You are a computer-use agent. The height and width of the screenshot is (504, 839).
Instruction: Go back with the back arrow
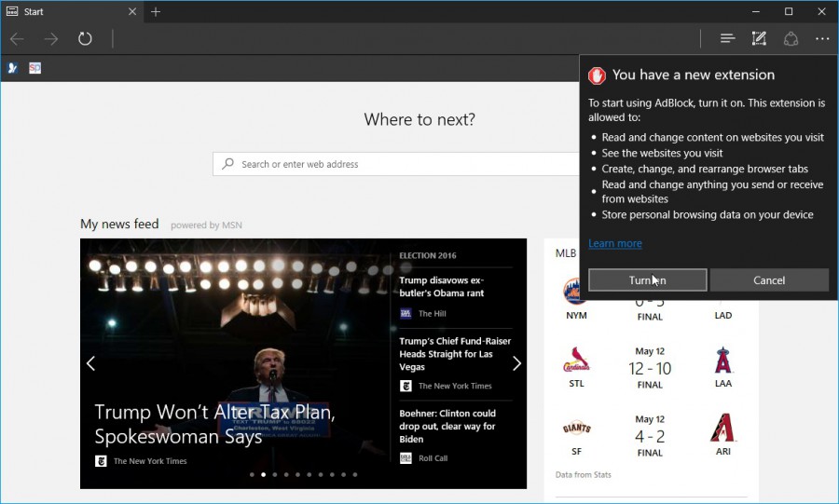(x=17, y=38)
